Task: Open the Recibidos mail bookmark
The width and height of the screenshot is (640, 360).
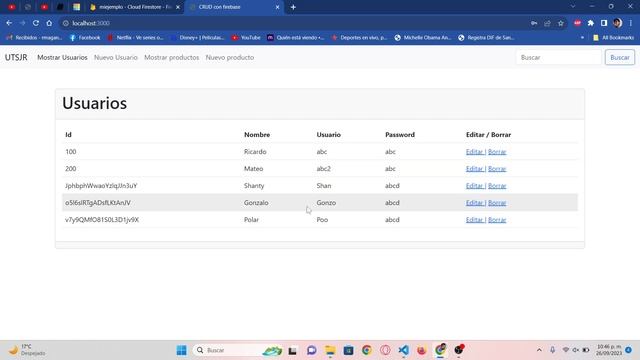Action: (x=34, y=38)
